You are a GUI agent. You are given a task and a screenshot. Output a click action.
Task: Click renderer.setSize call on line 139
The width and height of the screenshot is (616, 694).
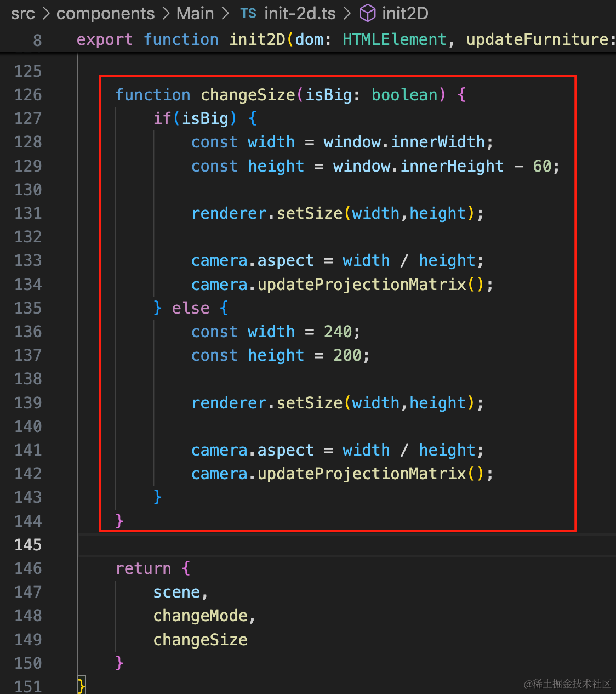click(267, 403)
